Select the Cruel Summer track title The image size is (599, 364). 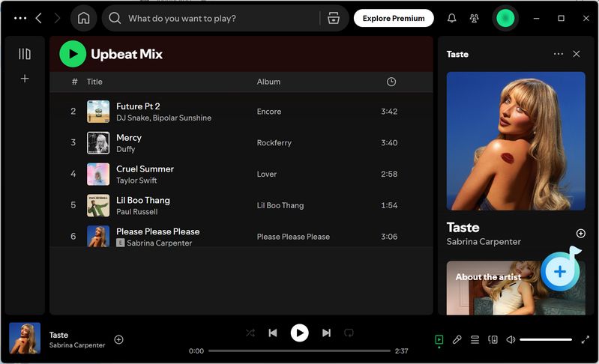pyautogui.click(x=145, y=169)
